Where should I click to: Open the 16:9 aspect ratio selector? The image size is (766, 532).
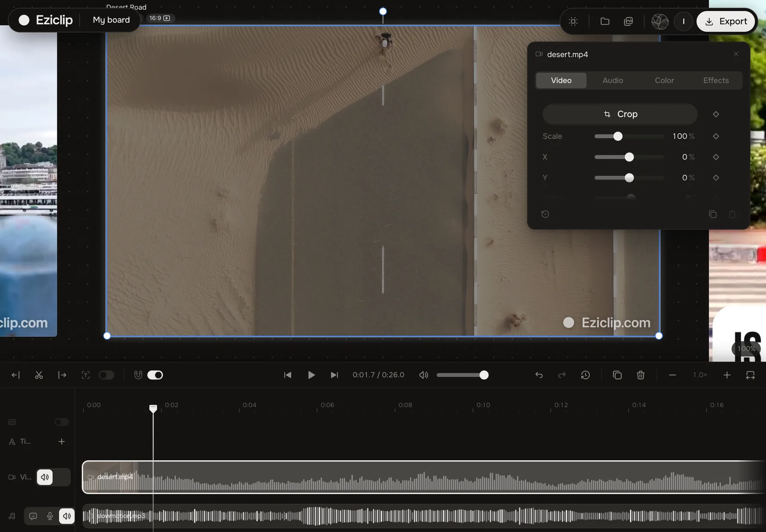[160, 18]
